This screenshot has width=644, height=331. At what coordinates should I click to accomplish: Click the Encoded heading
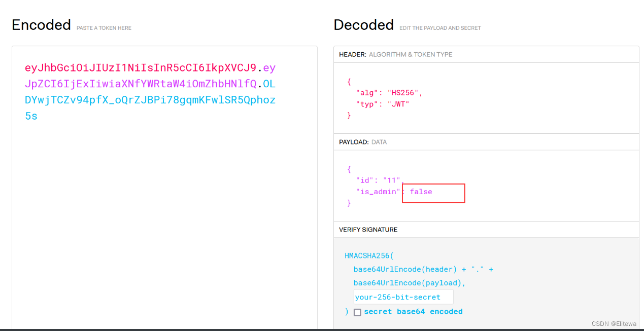pyautogui.click(x=41, y=25)
